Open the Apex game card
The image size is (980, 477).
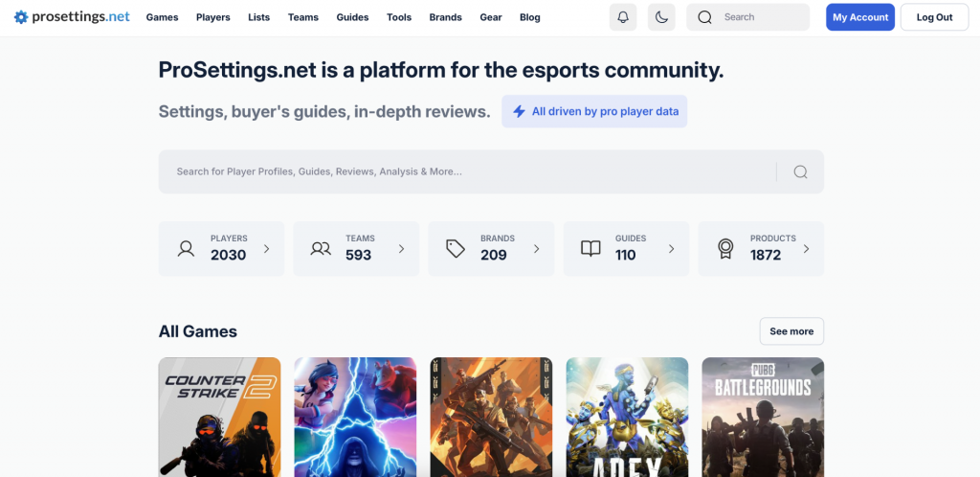coord(627,417)
